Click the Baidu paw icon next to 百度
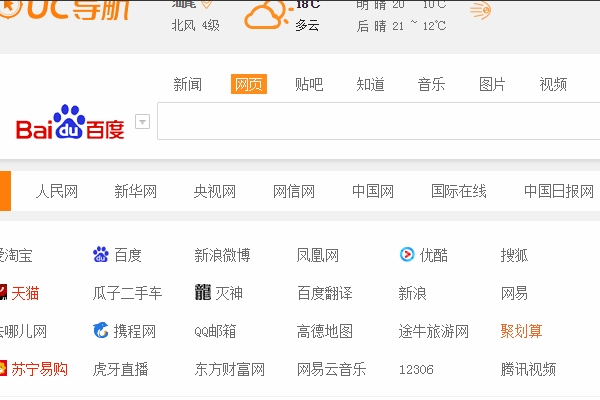Viewport: 600px width, 400px height. coord(101,255)
